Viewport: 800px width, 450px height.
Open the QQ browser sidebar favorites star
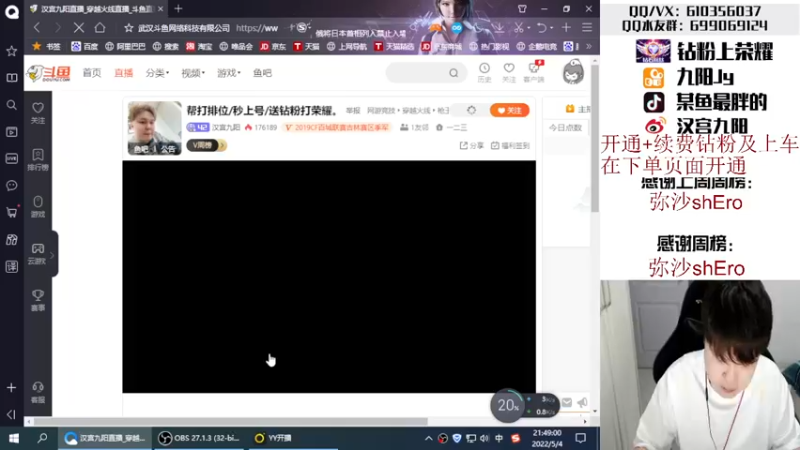click(x=11, y=51)
